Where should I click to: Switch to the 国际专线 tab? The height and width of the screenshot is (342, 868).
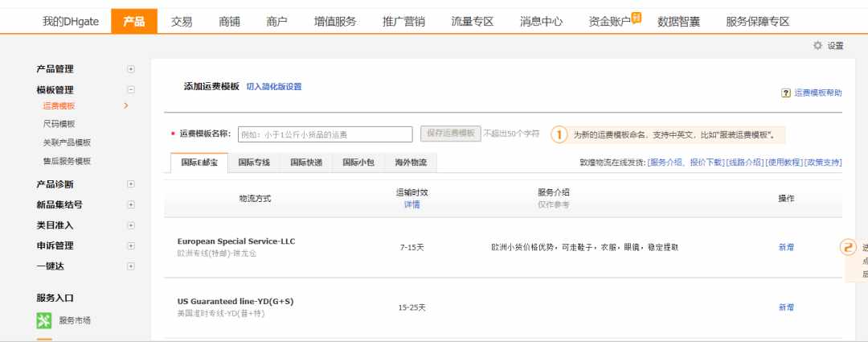[254, 163]
